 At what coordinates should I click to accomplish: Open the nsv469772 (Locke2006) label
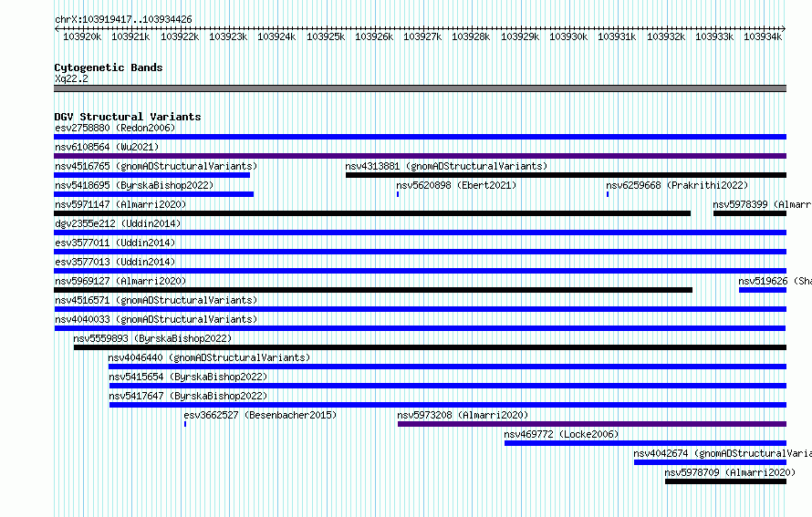point(561,434)
